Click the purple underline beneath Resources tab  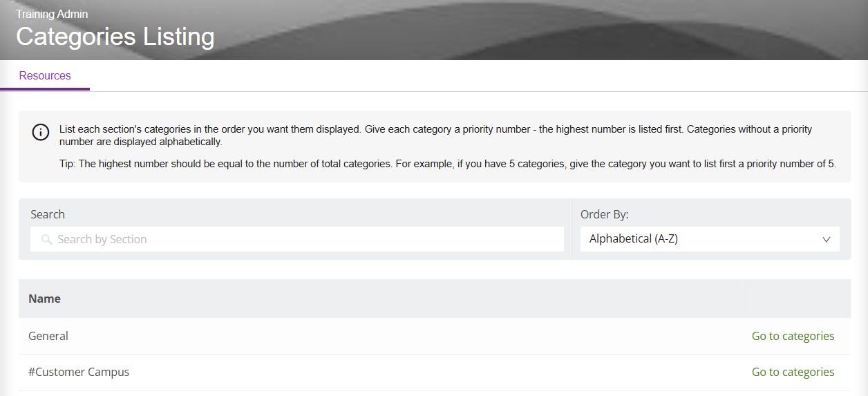(x=45, y=89)
